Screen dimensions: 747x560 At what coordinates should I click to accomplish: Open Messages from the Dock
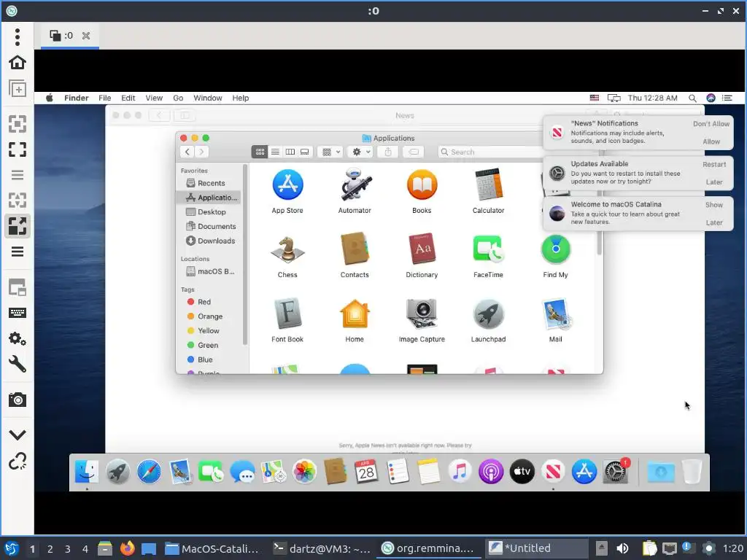tap(242, 472)
